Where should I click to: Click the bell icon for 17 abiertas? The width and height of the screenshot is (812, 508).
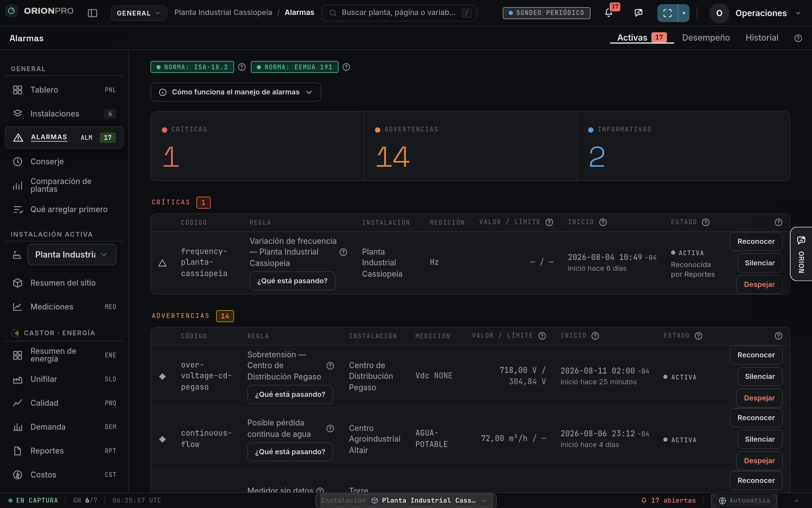pyautogui.click(x=644, y=500)
